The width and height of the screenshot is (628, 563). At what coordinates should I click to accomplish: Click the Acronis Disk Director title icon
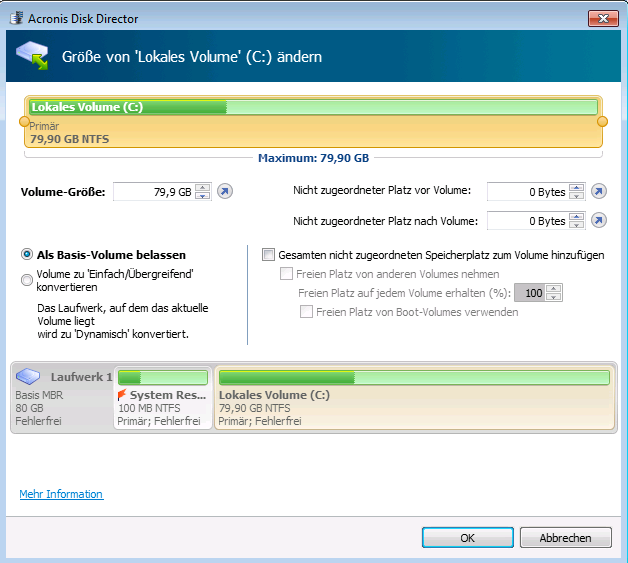point(16,18)
